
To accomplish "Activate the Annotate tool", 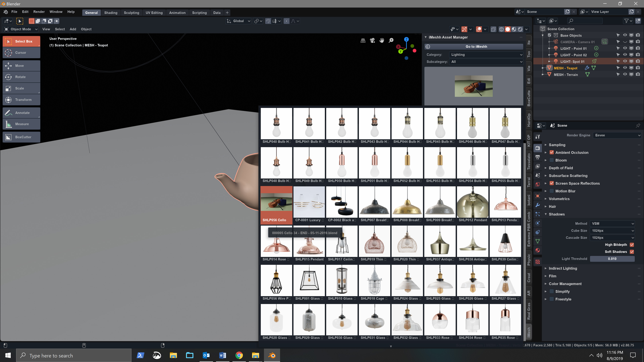I will [x=21, y=113].
